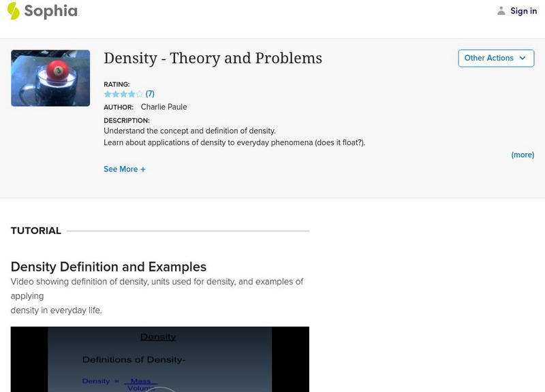Expand the See More + section
Screen dimensions: 545x392
(x=125, y=169)
